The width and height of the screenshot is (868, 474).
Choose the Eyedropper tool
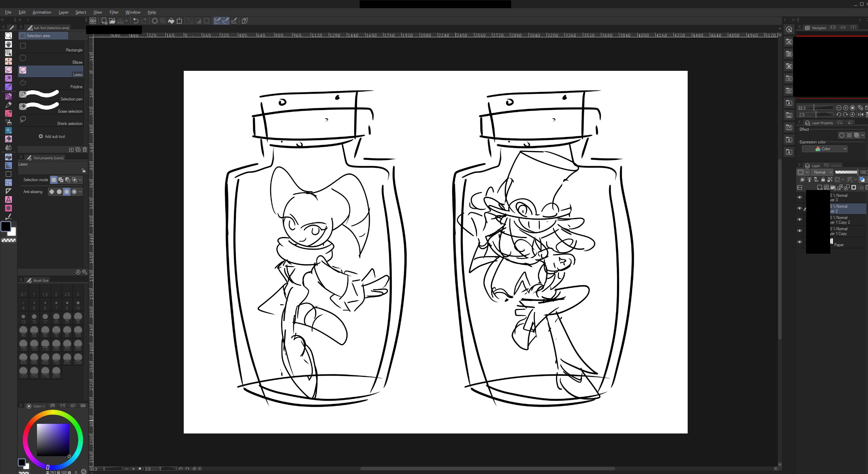pos(9,87)
